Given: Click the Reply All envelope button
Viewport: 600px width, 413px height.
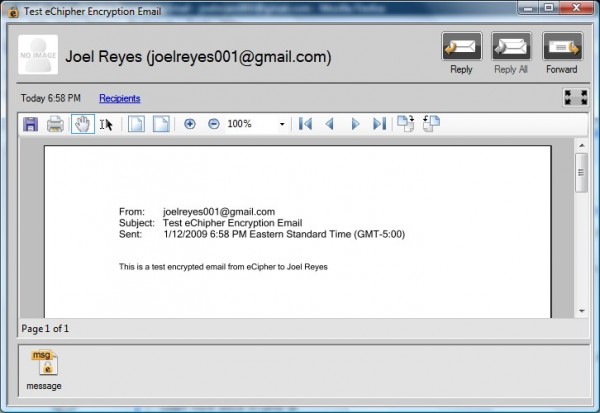Looking at the screenshot, I should pyautogui.click(x=511, y=46).
